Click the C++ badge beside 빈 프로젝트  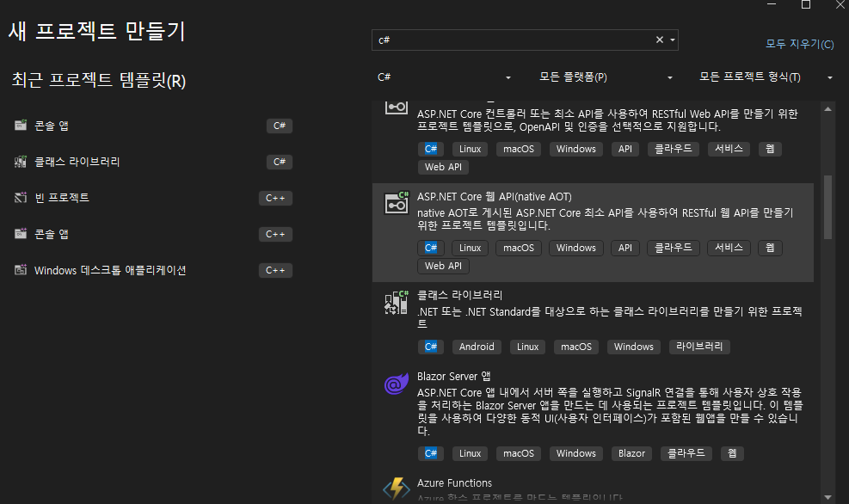tap(275, 198)
